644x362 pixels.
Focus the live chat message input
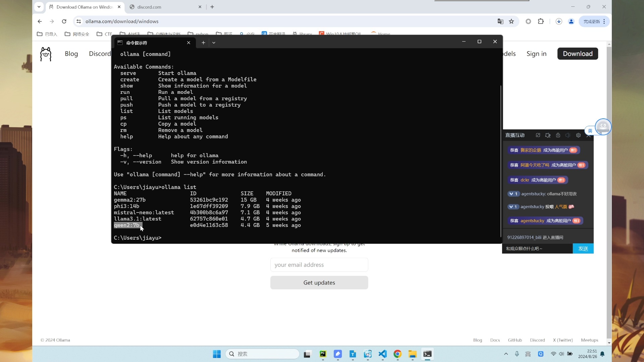(x=537, y=249)
